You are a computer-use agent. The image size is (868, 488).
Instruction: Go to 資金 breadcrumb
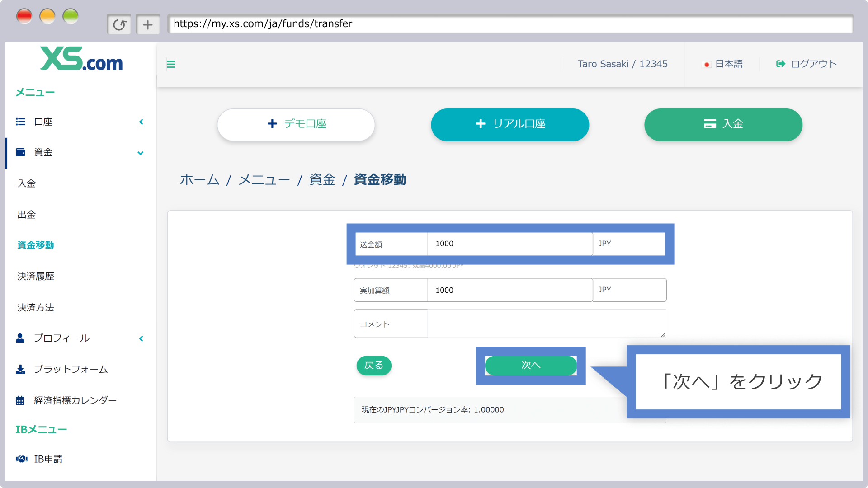click(322, 179)
